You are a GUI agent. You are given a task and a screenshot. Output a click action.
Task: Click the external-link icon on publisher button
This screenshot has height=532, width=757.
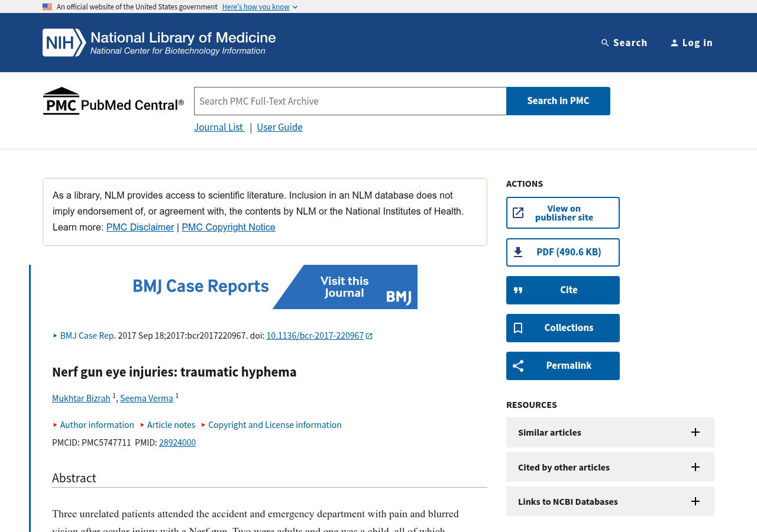click(518, 213)
